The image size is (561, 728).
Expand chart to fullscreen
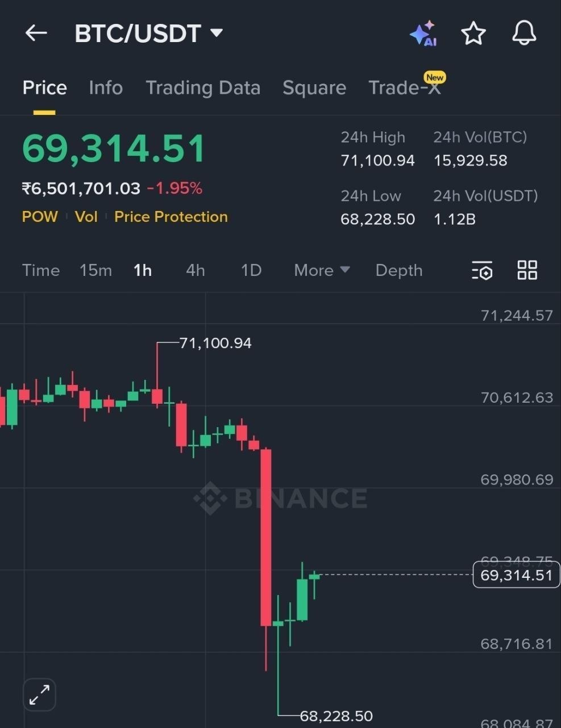(x=39, y=694)
